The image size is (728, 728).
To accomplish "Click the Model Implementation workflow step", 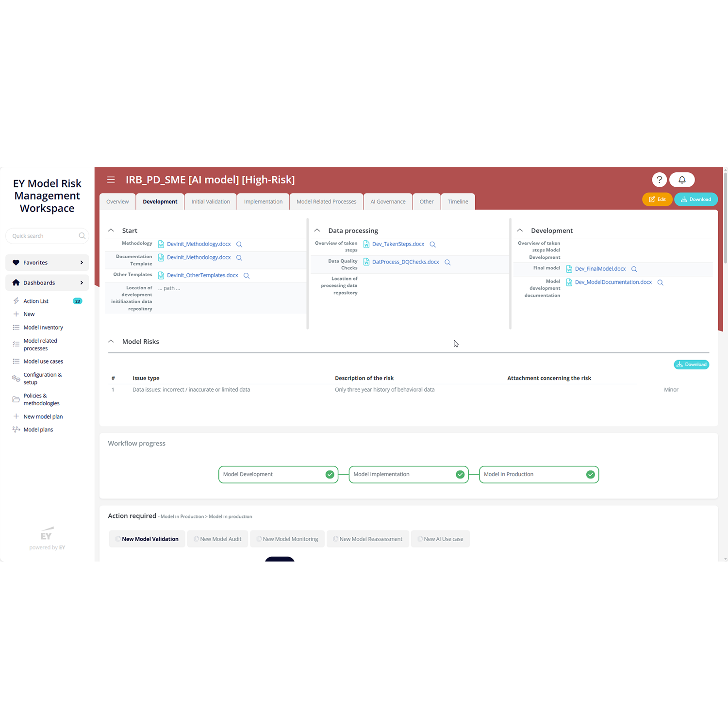I will pyautogui.click(x=408, y=475).
